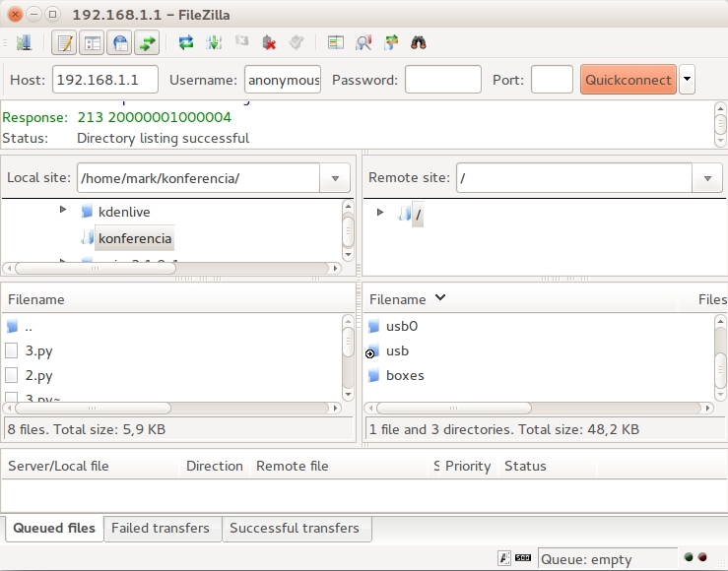Switch to Failed transfers tab
The image size is (728, 571).
[161, 529]
